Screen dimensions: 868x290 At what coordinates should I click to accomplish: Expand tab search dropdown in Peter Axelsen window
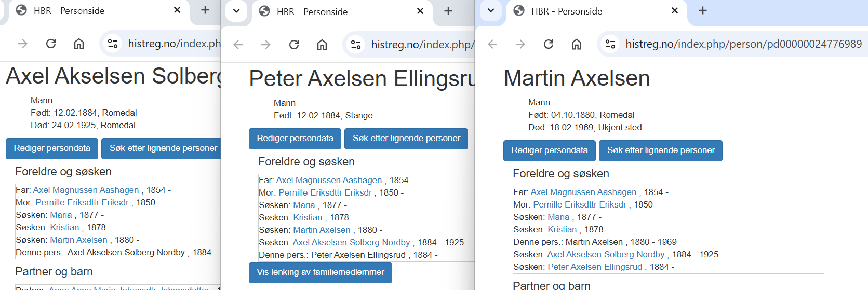[236, 11]
